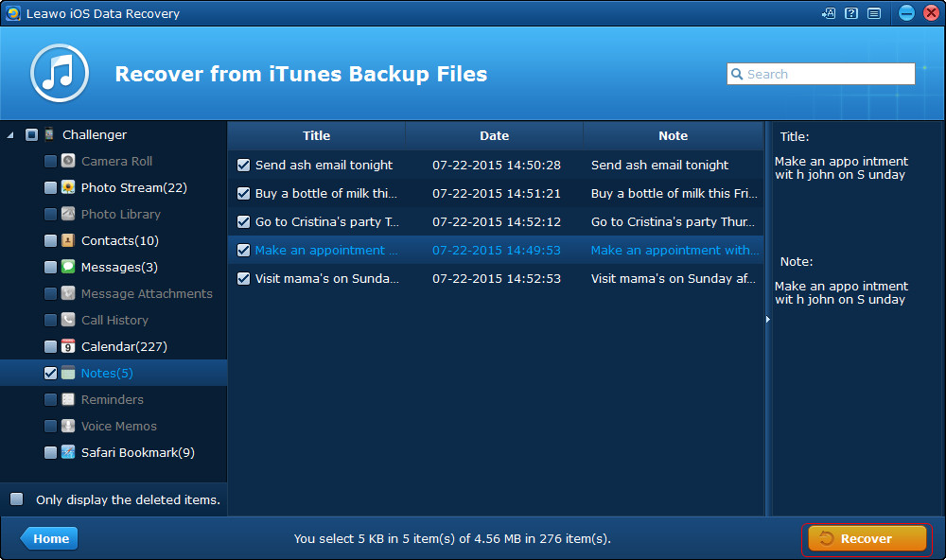Click into the Search field
946x560 pixels.
pyautogui.click(x=820, y=74)
